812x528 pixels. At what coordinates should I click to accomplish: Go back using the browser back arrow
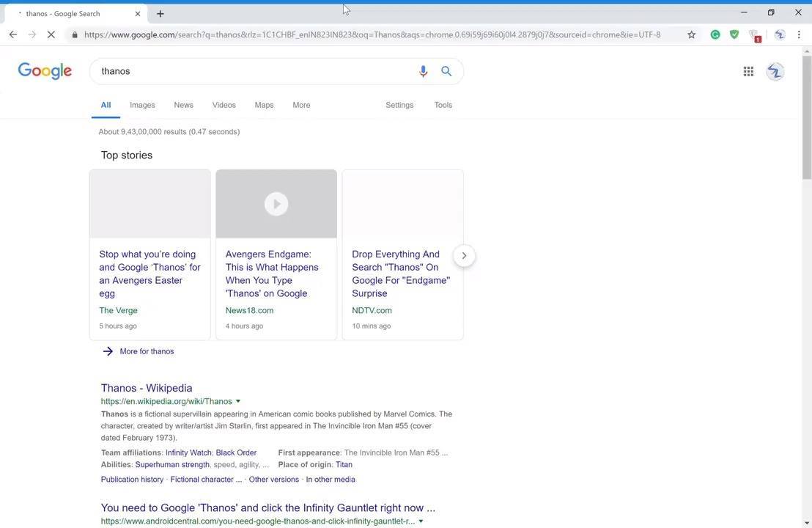coord(13,34)
